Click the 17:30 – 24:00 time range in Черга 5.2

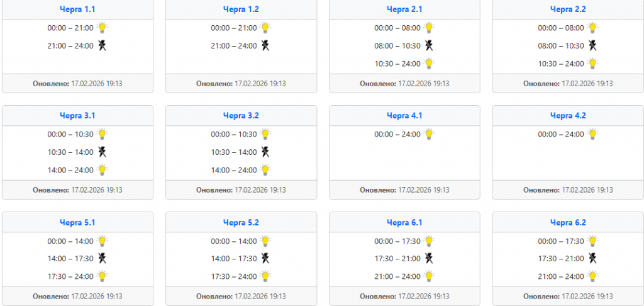(234, 276)
